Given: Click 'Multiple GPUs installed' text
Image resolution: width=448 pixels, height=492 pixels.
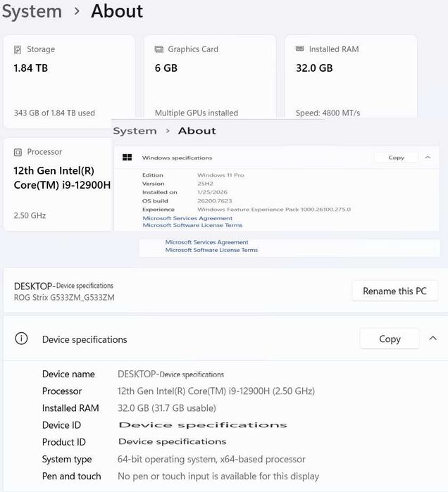Looking at the screenshot, I should [197, 113].
